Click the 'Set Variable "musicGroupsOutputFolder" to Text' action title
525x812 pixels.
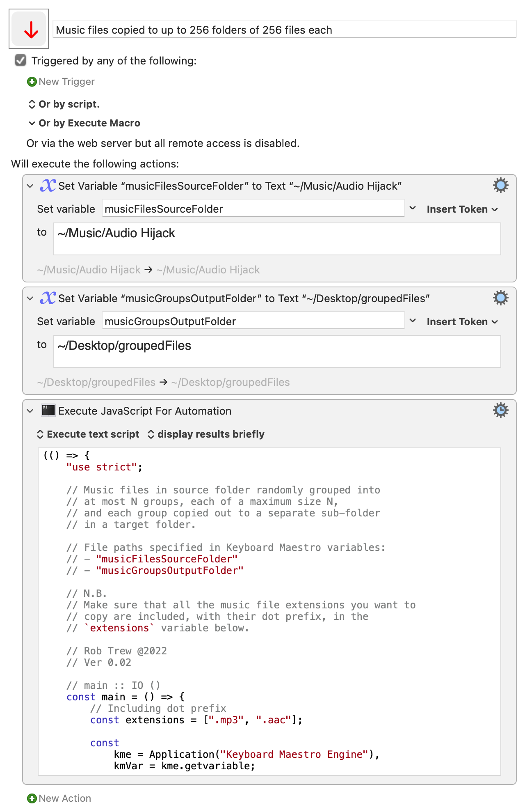(x=244, y=298)
